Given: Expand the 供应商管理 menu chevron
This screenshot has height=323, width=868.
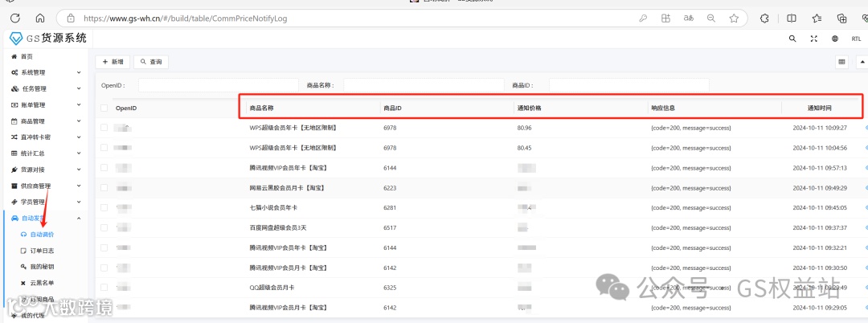Looking at the screenshot, I should [x=79, y=186].
